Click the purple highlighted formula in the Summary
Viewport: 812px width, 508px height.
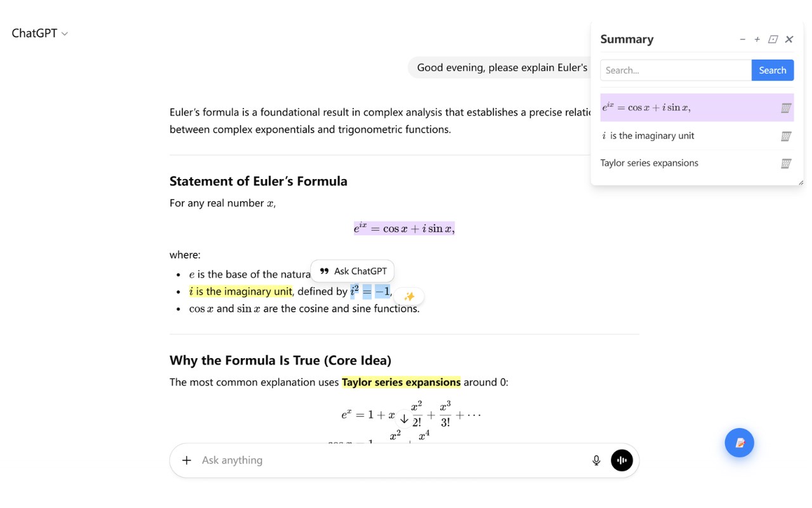pyautogui.click(x=646, y=108)
